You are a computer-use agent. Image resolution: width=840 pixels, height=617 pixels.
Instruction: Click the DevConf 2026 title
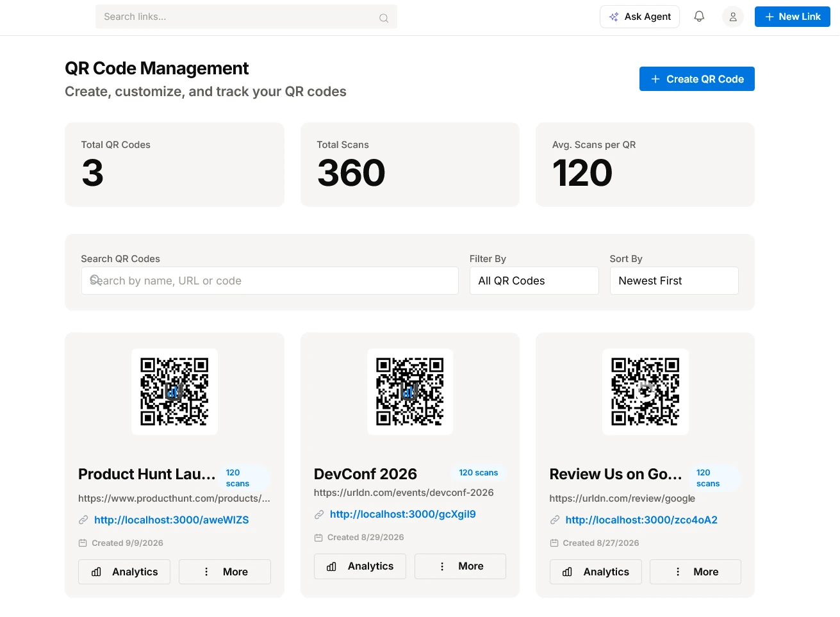(x=365, y=474)
